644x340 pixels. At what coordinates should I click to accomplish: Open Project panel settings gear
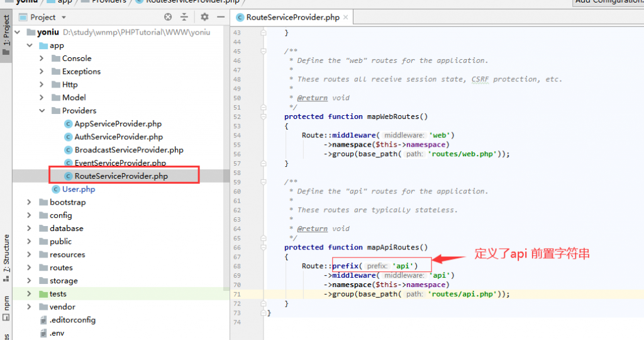204,17
